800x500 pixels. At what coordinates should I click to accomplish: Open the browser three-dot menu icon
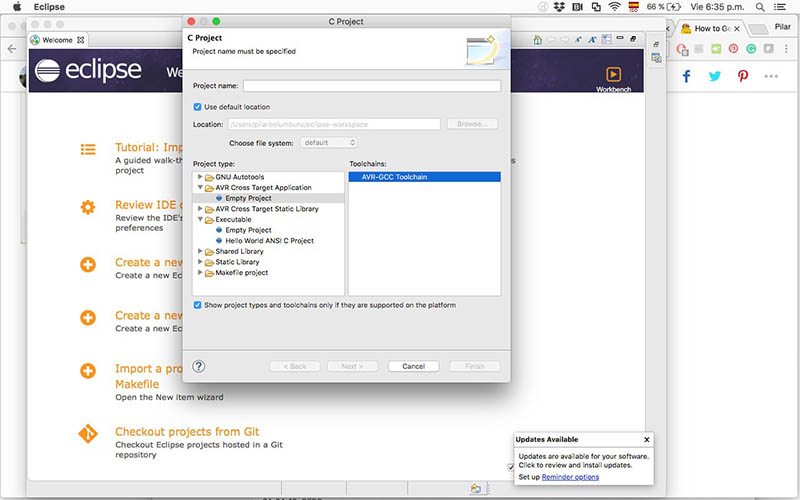(x=786, y=48)
